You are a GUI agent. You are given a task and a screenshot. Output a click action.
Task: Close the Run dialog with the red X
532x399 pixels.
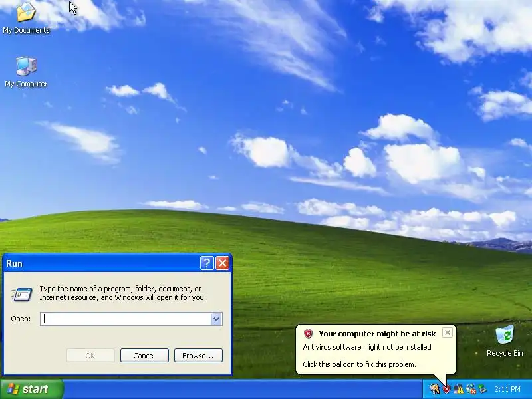click(x=223, y=263)
